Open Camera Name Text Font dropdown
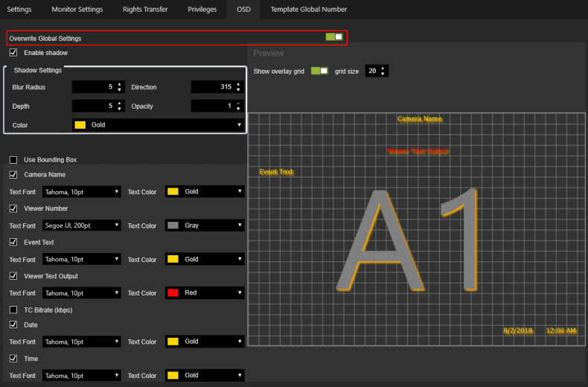 81,191
